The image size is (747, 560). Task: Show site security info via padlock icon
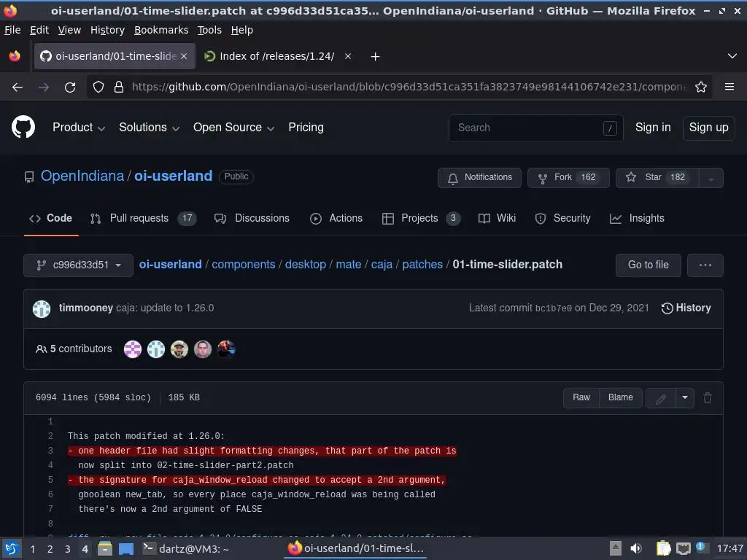[119, 87]
